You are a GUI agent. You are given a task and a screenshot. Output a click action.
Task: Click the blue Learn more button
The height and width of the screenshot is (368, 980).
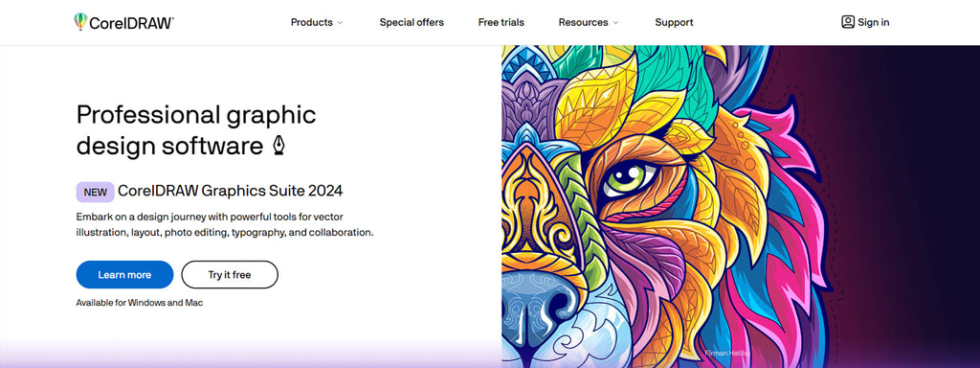pyautogui.click(x=124, y=275)
